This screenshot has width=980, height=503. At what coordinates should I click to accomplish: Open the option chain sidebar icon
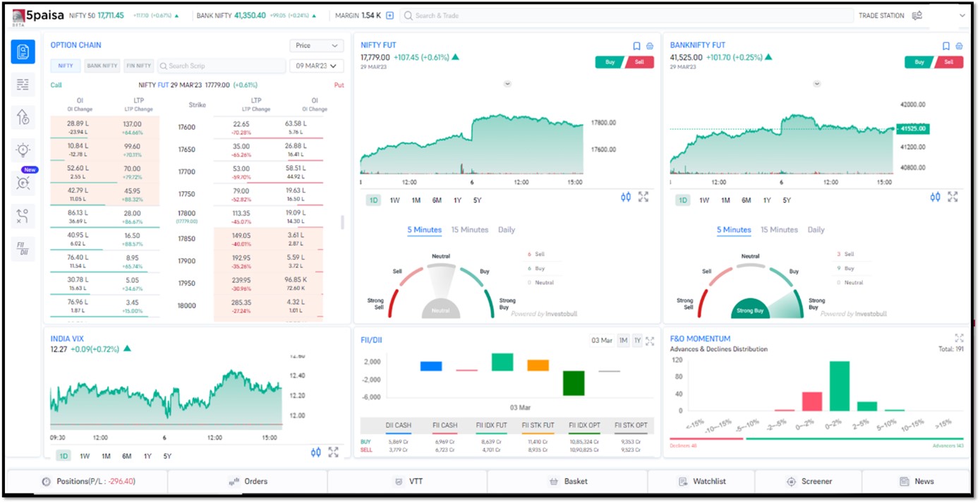(x=23, y=51)
